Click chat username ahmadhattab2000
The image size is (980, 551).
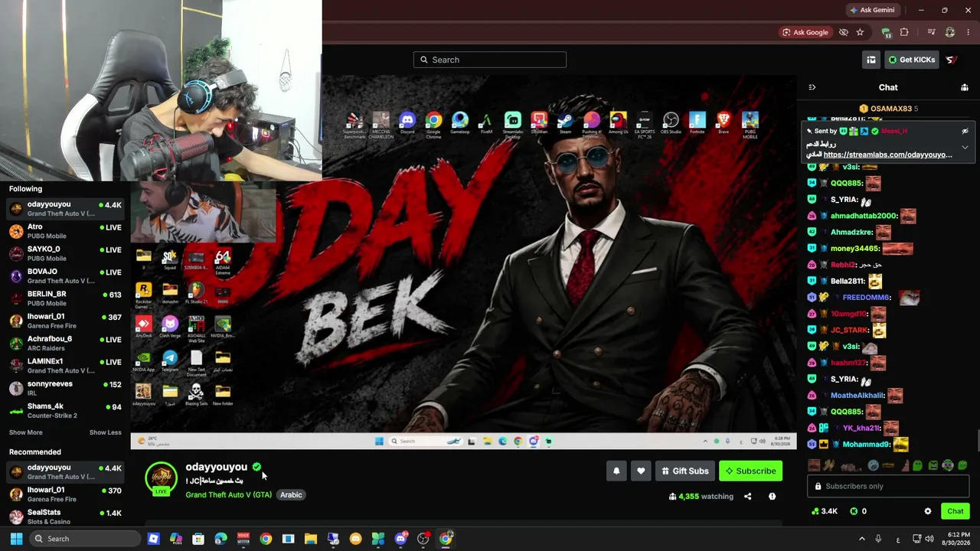[x=864, y=216]
